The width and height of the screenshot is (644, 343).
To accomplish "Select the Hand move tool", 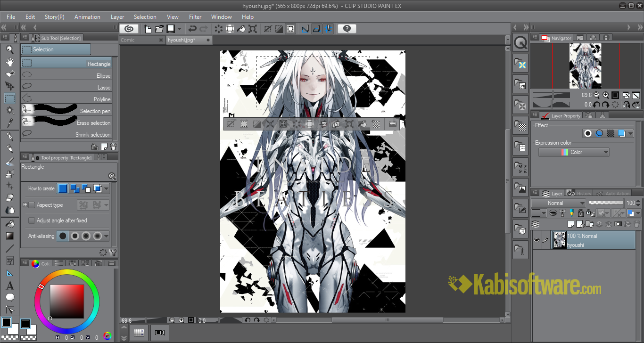I will pyautogui.click(x=9, y=61).
